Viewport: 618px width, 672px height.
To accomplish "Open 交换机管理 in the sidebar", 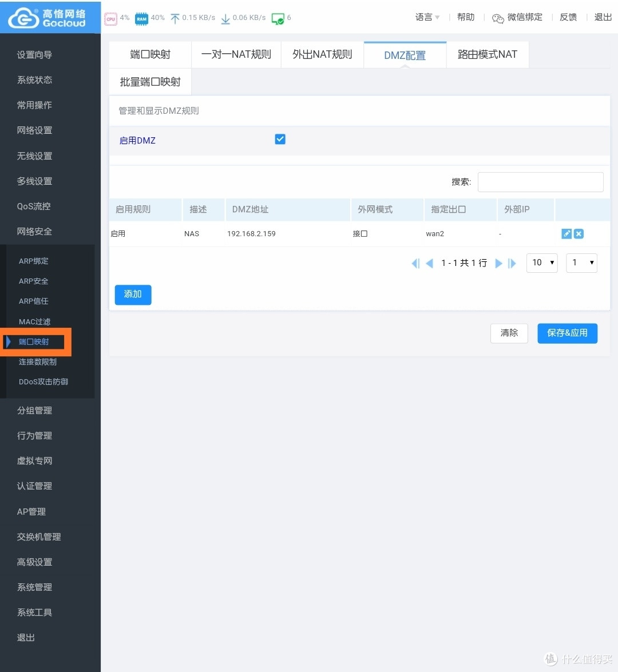I will point(38,536).
